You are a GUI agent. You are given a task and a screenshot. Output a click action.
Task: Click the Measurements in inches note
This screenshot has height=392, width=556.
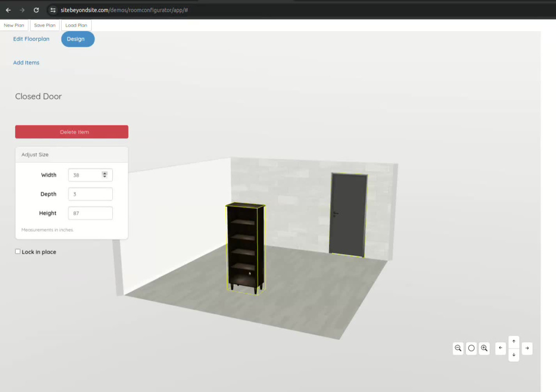point(47,230)
